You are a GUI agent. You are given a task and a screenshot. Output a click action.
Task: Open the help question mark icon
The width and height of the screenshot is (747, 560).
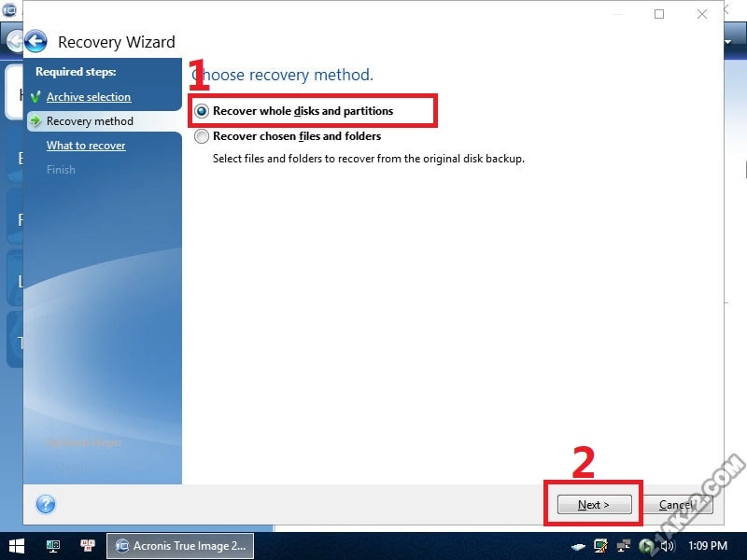point(46,504)
